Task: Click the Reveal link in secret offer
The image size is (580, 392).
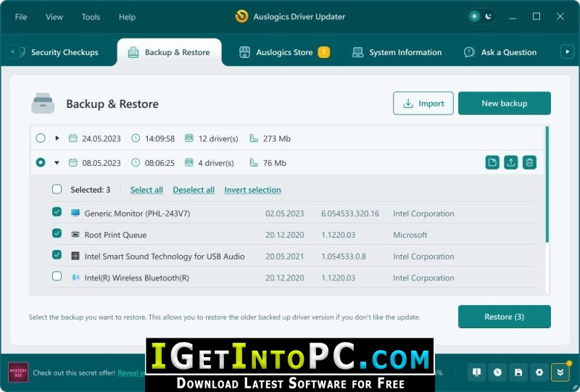Action: coord(131,372)
